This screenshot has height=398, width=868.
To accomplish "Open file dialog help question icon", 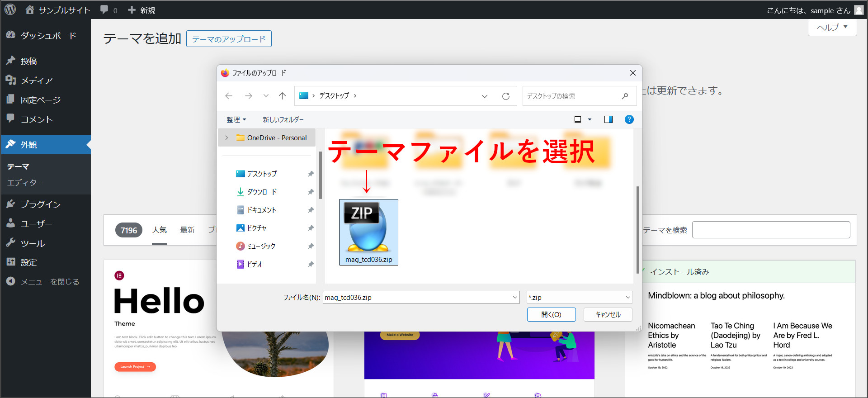I will [x=629, y=119].
